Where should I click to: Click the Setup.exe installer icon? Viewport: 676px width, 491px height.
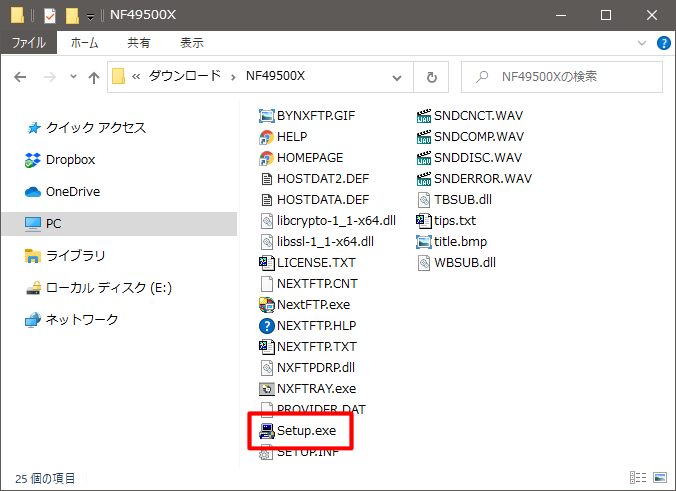click(266, 431)
